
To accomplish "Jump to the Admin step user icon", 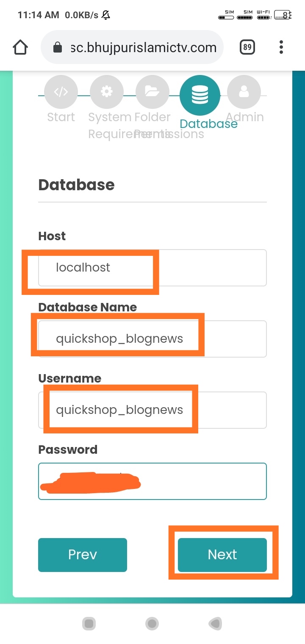I will [x=244, y=92].
